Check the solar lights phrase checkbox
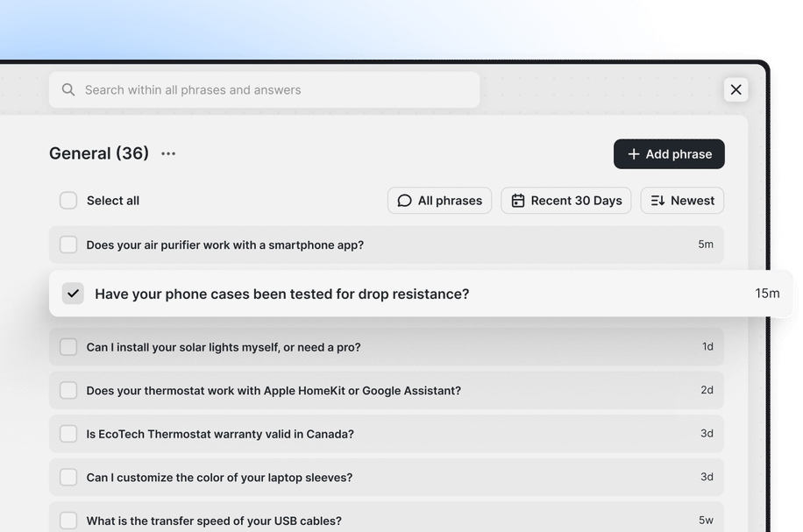This screenshot has width=803, height=532. [x=68, y=347]
